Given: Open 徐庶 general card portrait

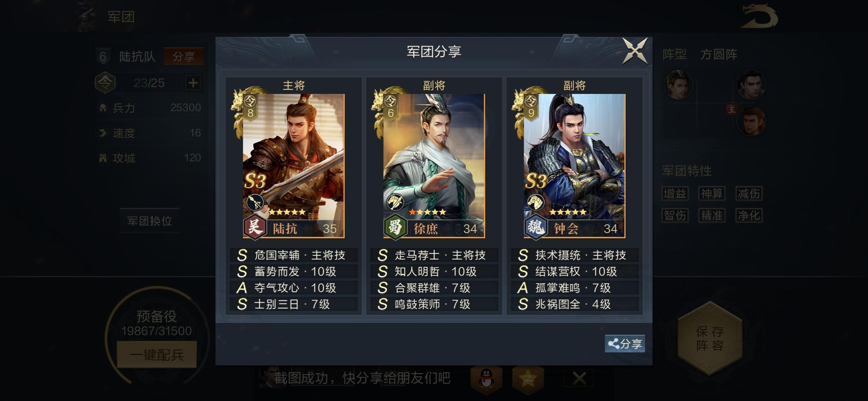Looking at the screenshot, I should click(x=434, y=166).
